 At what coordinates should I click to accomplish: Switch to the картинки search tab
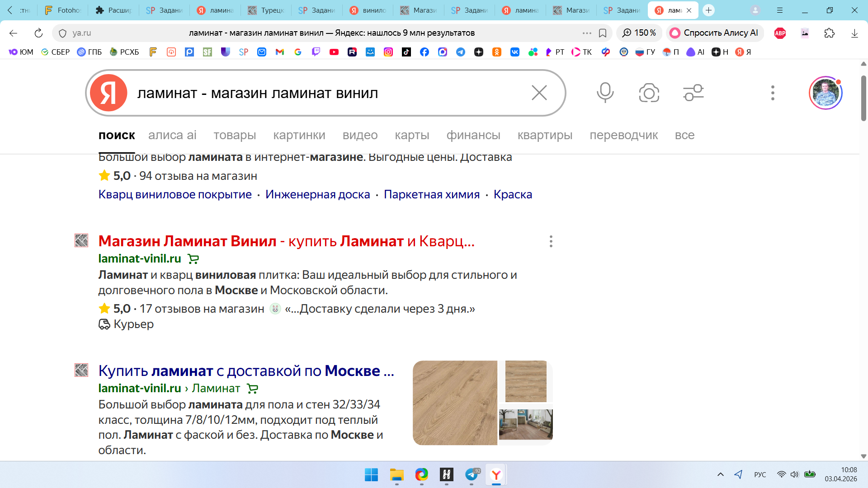[x=299, y=135]
